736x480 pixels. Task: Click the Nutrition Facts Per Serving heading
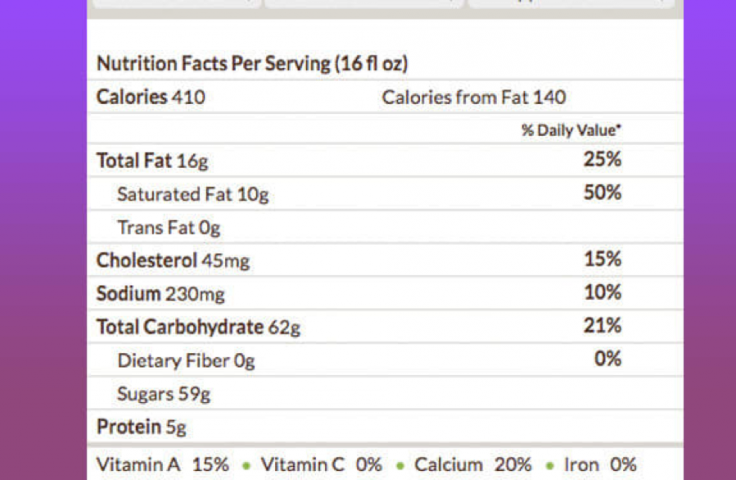251,63
